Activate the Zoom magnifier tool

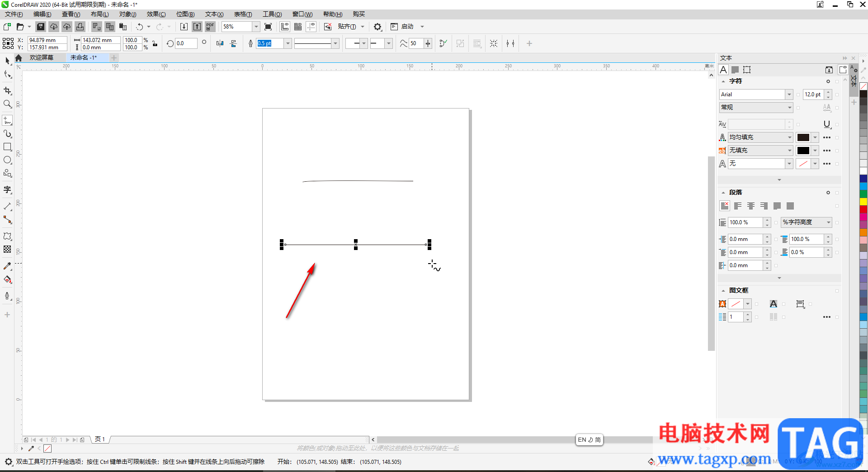tap(7, 104)
